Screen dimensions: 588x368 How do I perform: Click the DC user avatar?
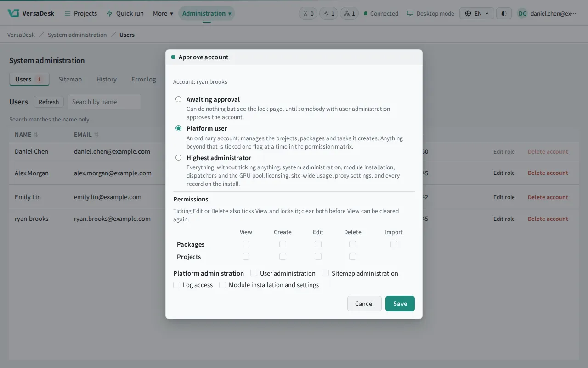pyautogui.click(x=522, y=13)
